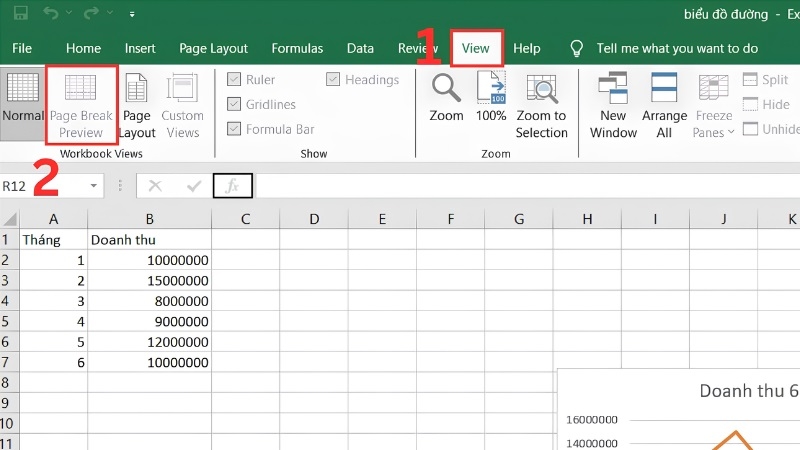The height and width of the screenshot is (450, 800).
Task: Switch to the Data tab
Action: tap(360, 48)
